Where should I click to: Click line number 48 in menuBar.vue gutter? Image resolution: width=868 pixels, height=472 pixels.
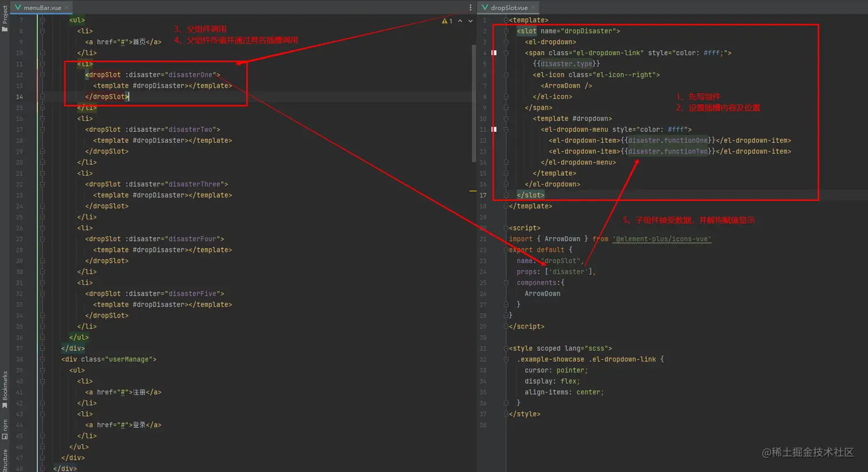20,469
